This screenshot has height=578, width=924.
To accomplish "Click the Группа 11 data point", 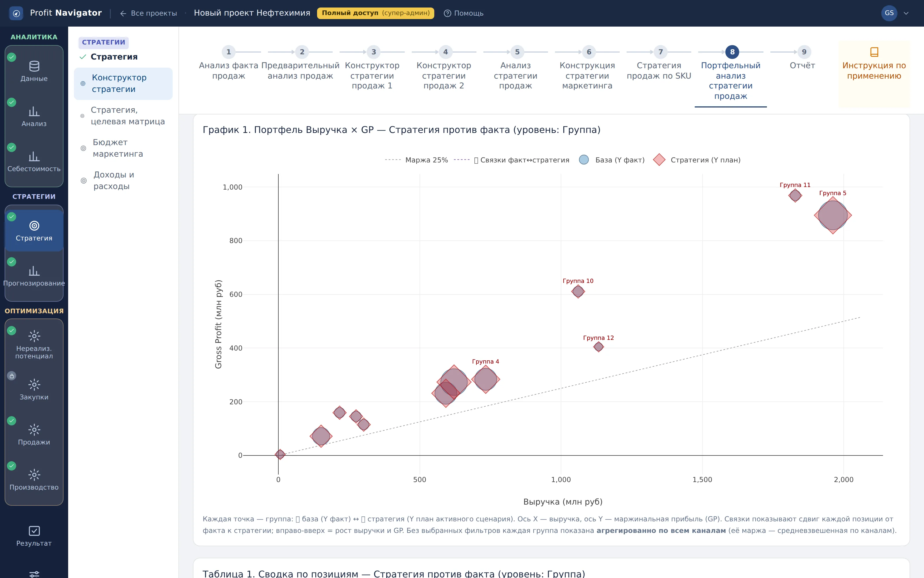I will click(795, 195).
